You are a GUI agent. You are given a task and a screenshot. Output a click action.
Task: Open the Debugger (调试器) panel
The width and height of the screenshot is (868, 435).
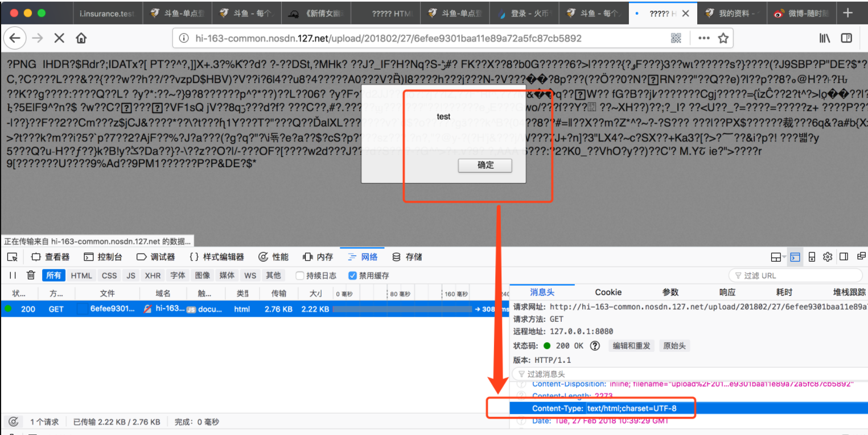pyautogui.click(x=156, y=257)
